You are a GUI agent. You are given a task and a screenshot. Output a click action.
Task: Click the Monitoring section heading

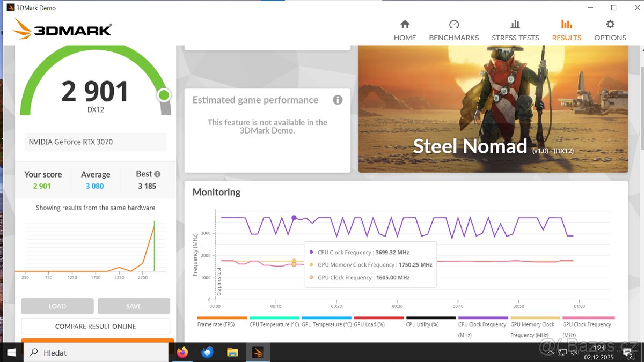click(216, 192)
